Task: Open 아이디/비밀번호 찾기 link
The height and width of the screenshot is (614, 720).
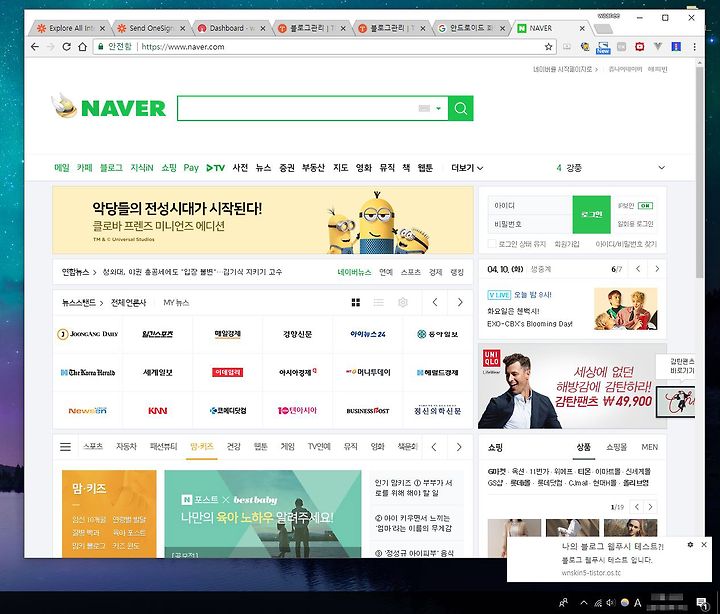Action: tap(626, 244)
